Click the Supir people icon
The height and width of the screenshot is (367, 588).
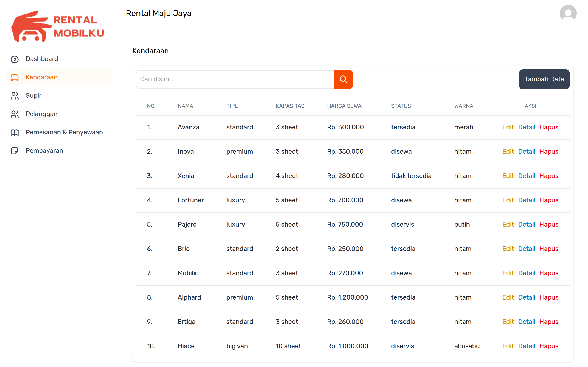click(14, 96)
